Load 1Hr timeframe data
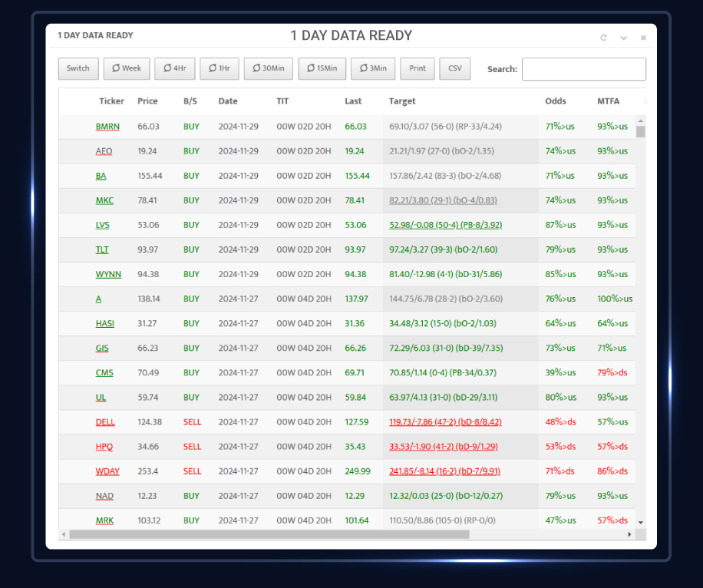Image resolution: width=703 pixels, height=588 pixels. coord(219,68)
